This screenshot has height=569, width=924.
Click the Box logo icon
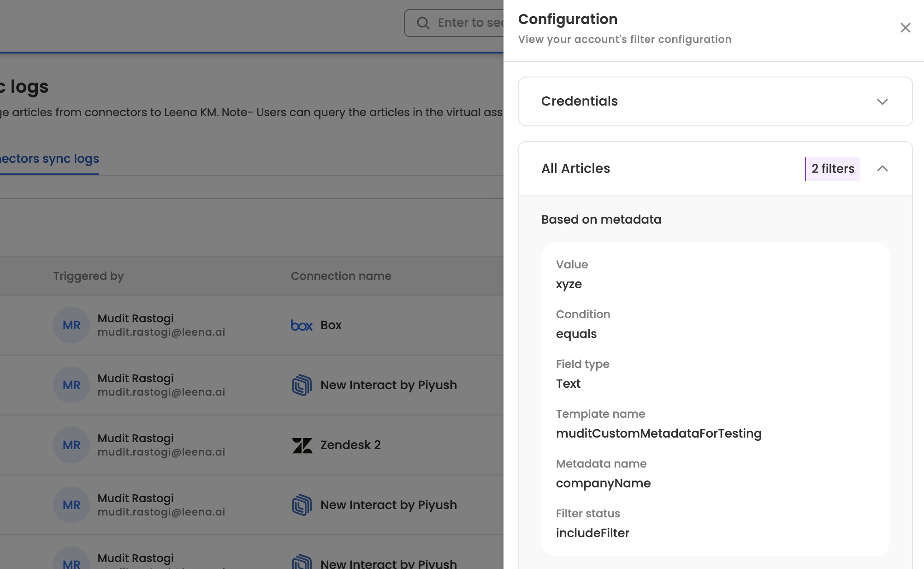[x=302, y=326]
